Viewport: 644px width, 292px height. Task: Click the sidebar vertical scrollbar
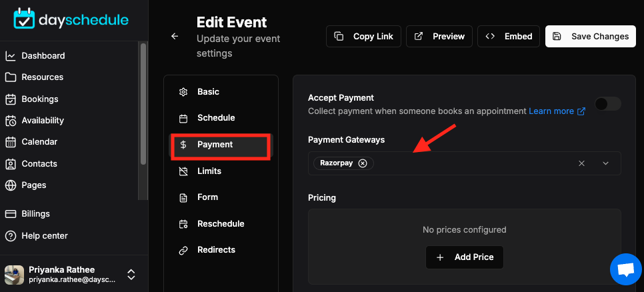[143, 103]
